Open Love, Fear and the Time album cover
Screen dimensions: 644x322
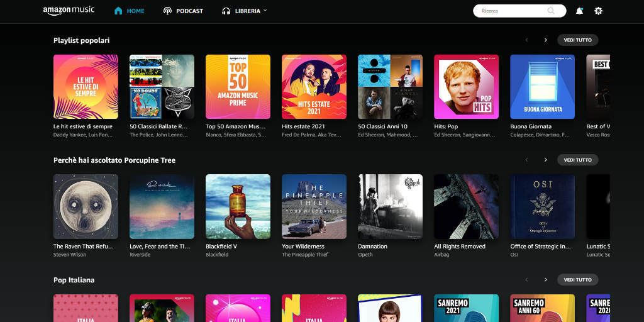[162, 206]
